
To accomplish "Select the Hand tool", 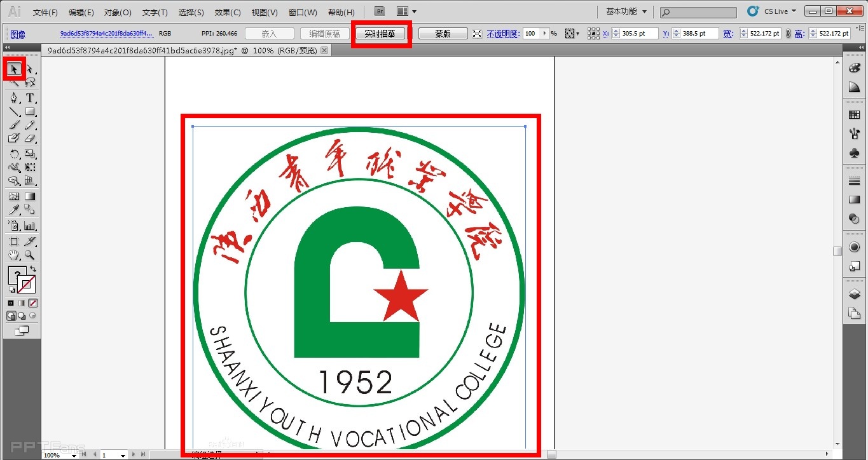I will 14,255.
